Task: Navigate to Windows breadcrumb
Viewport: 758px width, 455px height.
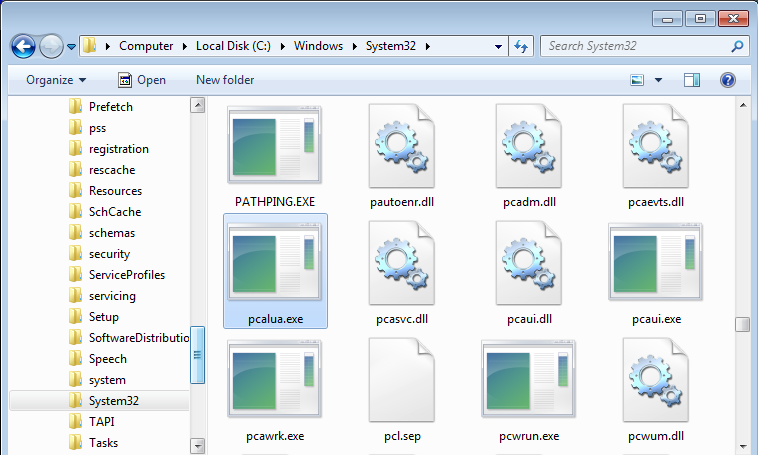Action: pyautogui.click(x=318, y=46)
